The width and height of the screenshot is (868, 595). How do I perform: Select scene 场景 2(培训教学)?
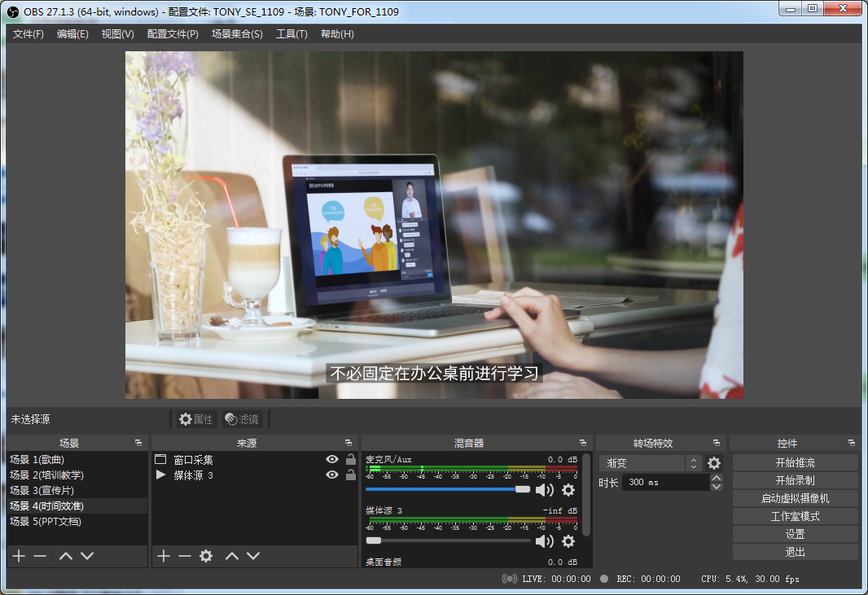pos(77,475)
